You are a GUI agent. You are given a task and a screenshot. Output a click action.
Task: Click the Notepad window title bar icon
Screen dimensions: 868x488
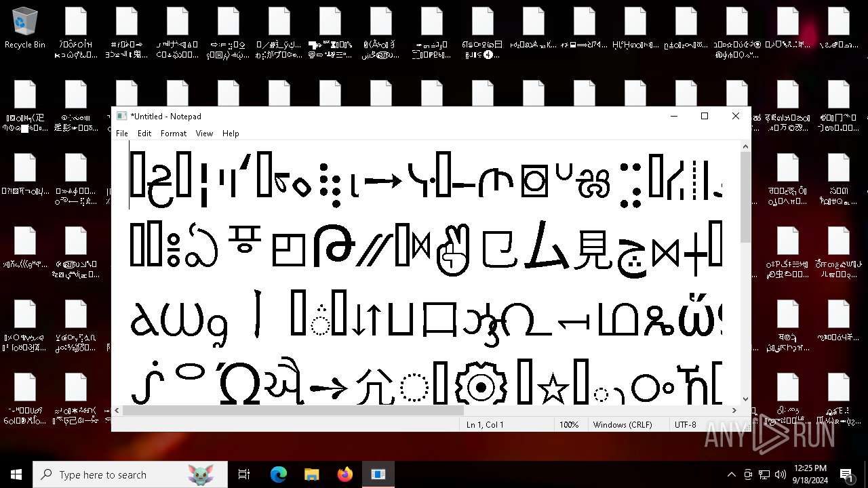(x=121, y=116)
